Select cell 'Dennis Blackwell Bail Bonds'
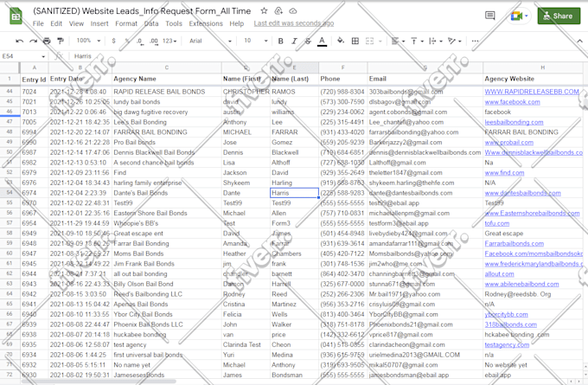The width and height of the screenshot is (588, 385). [x=167, y=152]
